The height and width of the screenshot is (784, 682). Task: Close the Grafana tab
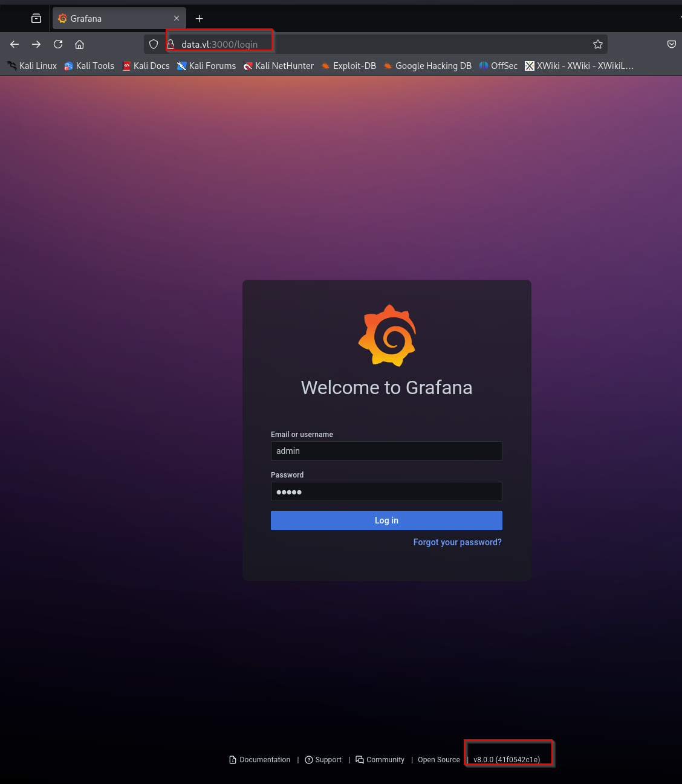click(177, 19)
